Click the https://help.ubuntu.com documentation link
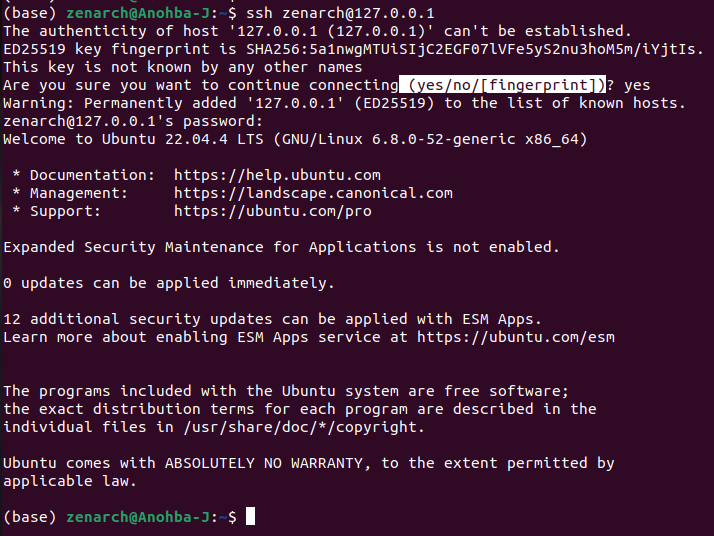The width and height of the screenshot is (714, 536). coord(277,175)
